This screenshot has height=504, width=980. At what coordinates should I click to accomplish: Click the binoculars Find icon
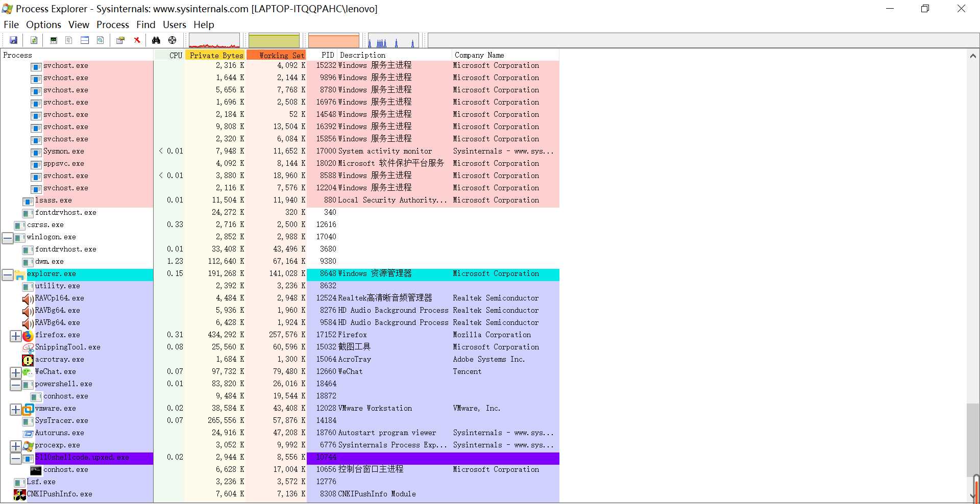pyautogui.click(x=156, y=40)
